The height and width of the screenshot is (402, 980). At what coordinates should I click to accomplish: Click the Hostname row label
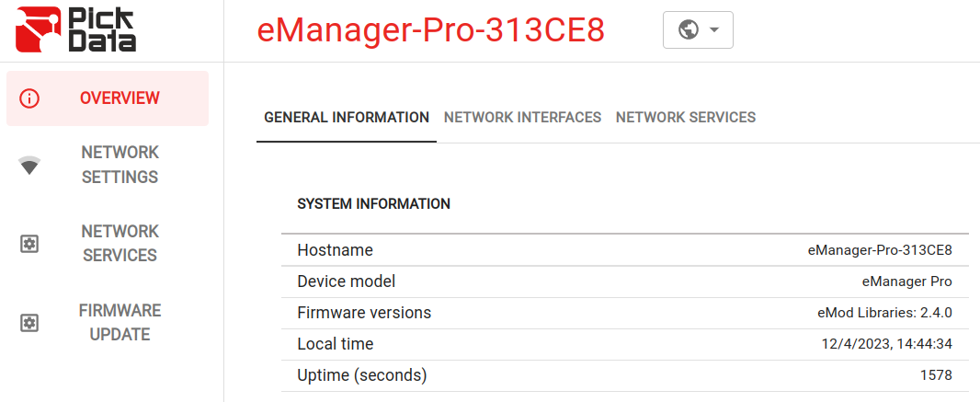pyautogui.click(x=335, y=251)
